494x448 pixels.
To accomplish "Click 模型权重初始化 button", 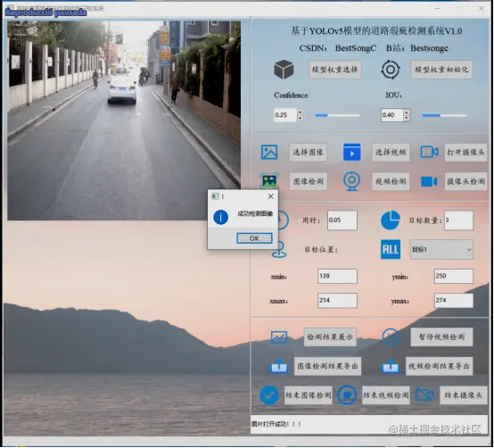I will coord(441,70).
